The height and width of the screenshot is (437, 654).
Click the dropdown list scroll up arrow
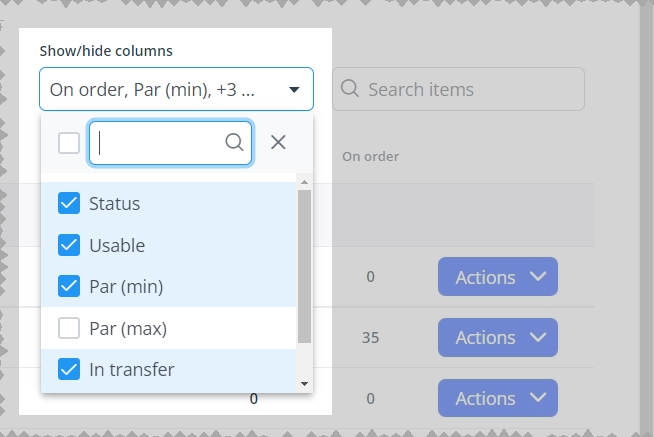pos(304,182)
